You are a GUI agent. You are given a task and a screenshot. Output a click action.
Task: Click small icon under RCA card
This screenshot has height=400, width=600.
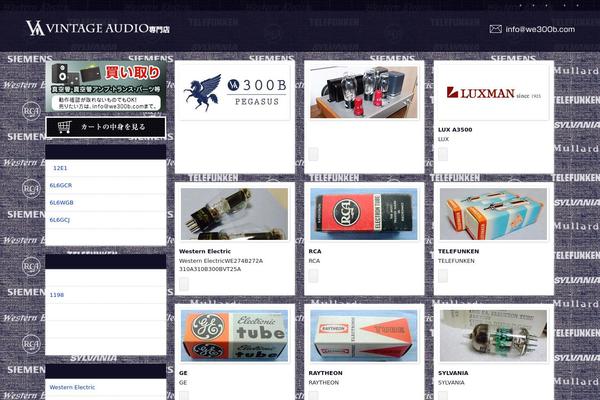[x=313, y=276]
